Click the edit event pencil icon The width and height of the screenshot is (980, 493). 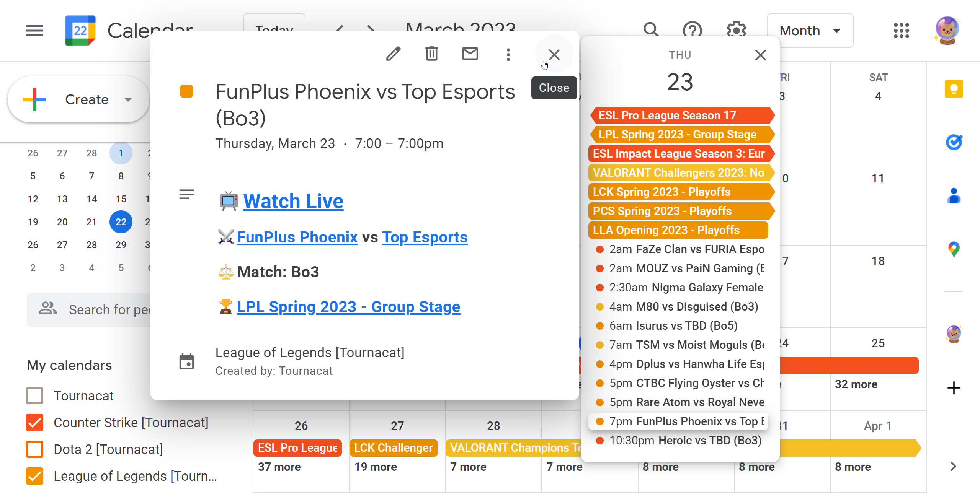coord(393,54)
